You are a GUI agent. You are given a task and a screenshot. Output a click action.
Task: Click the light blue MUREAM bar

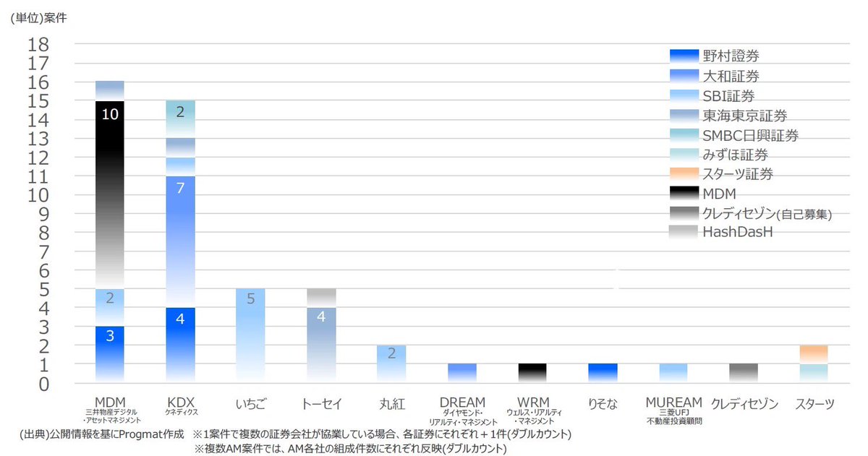pyautogui.click(x=673, y=373)
